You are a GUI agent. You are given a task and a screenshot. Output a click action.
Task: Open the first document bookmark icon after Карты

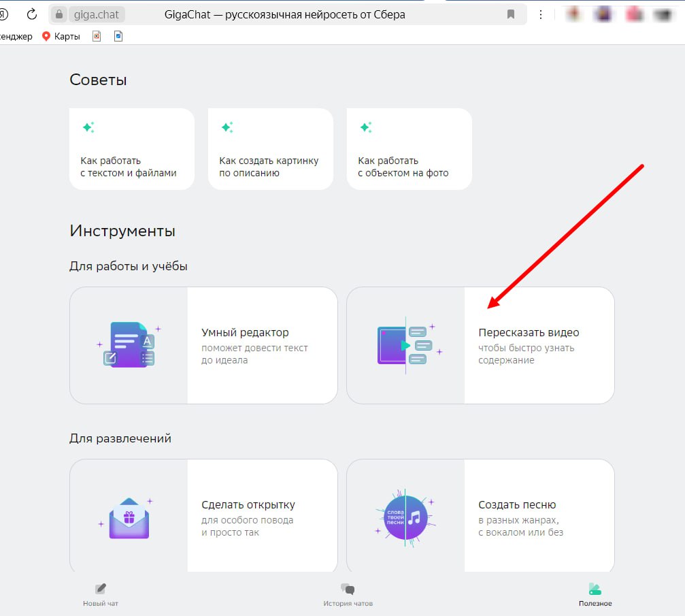click(x=97, y=36)
